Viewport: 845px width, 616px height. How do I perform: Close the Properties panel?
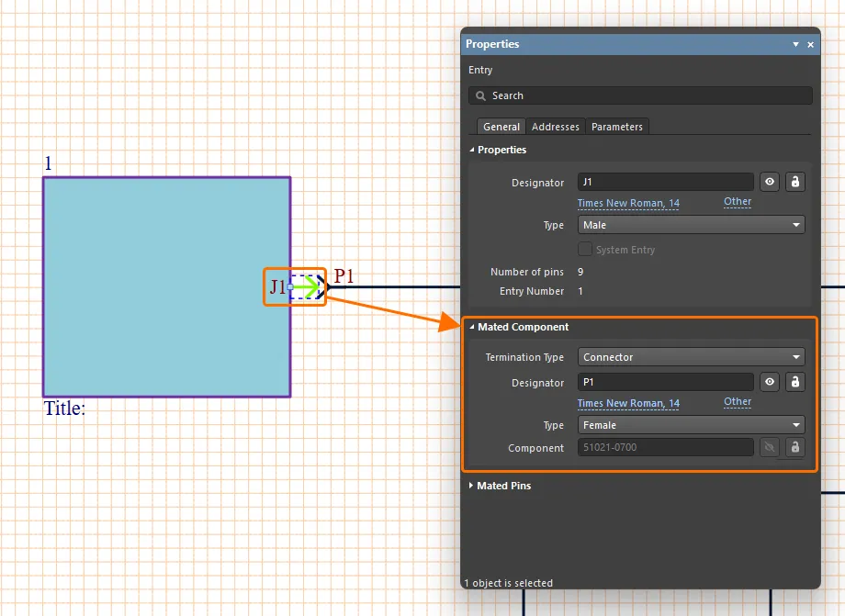click(x=810, y=44)
